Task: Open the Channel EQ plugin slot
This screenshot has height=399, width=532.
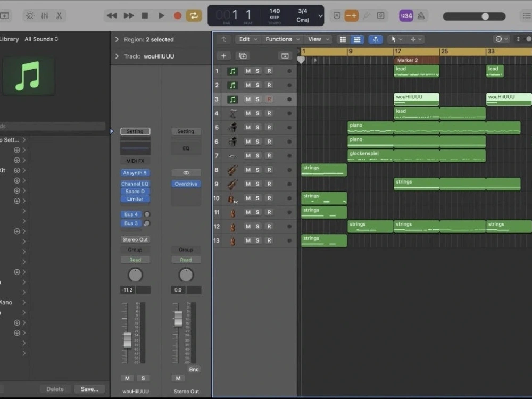Action: (x=135, y=184)
